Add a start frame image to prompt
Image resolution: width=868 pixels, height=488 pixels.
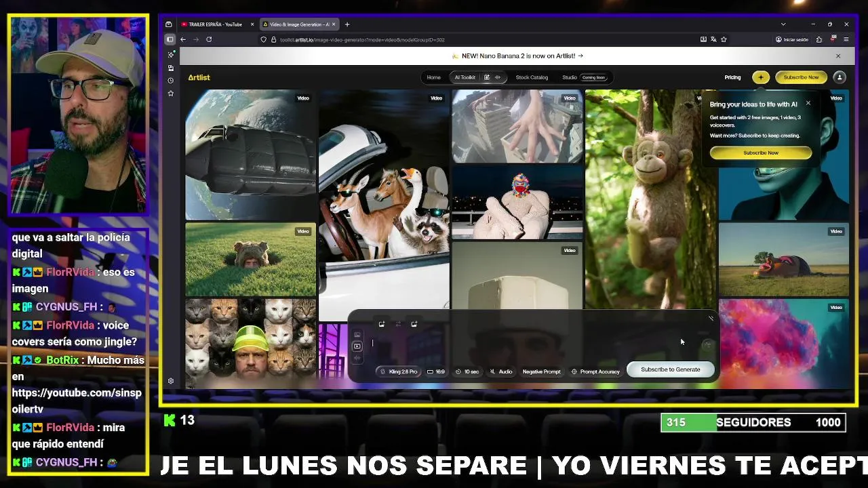[x=382, y=324]
